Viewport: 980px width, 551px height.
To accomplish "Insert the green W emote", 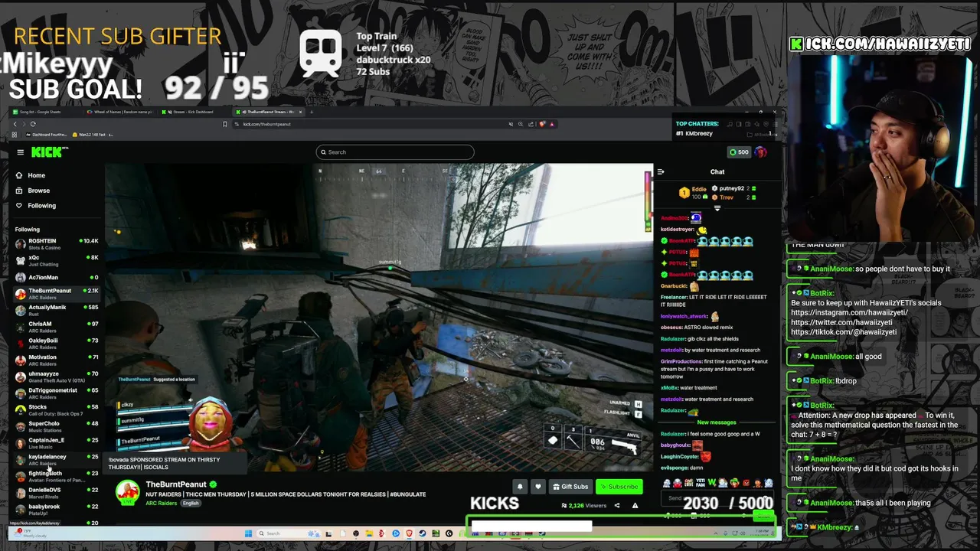I will click(711, 483).
